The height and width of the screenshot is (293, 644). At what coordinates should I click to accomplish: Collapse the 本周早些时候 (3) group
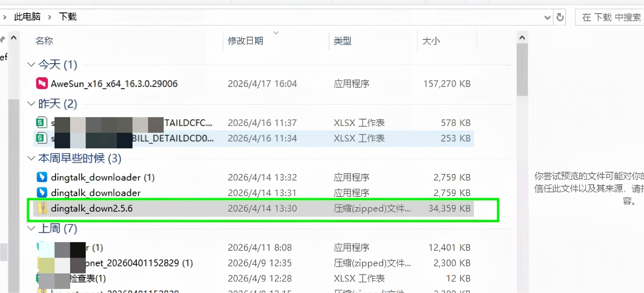tap(31, 159)
